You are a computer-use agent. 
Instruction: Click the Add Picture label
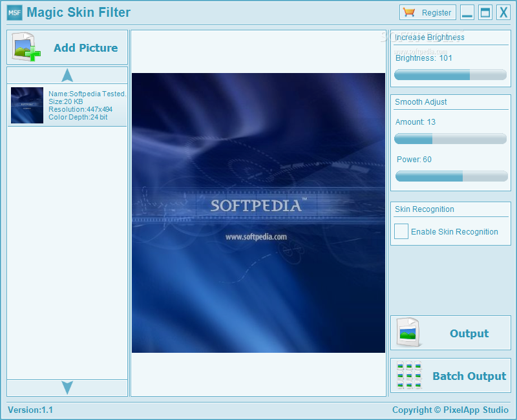pos(86,48)
